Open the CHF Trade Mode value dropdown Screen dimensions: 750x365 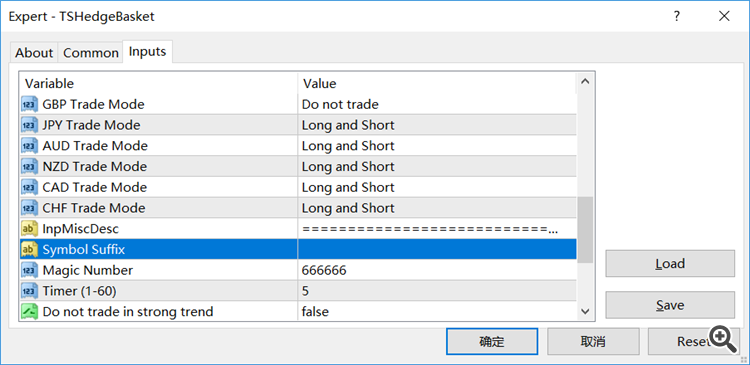point(437,208)
